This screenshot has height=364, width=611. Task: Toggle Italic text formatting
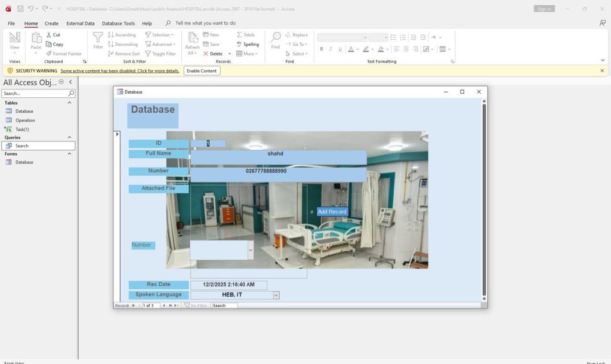(x=331, y=49)
